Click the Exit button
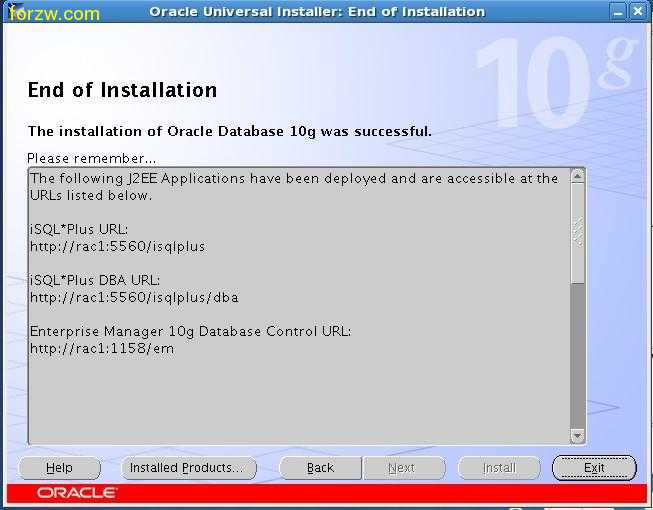The height and width of the screenshot is (510, 653). coord(593,467)
